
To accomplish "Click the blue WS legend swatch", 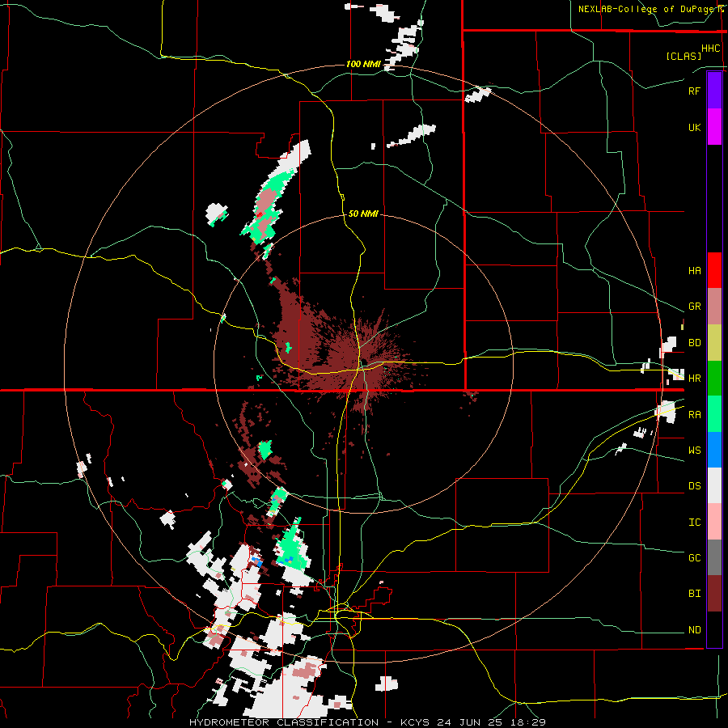I will [x=714, y=450].
